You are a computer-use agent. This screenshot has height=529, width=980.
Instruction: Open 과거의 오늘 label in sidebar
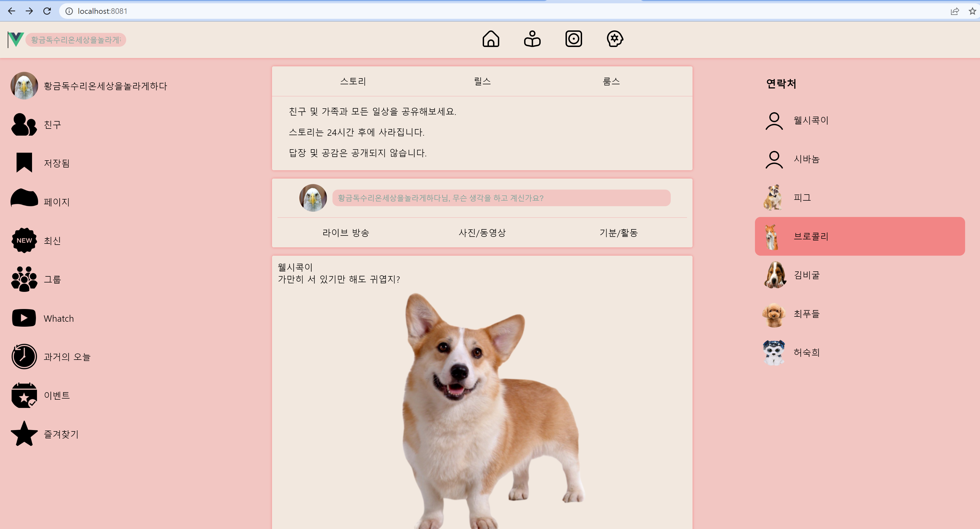click(67, 357)
